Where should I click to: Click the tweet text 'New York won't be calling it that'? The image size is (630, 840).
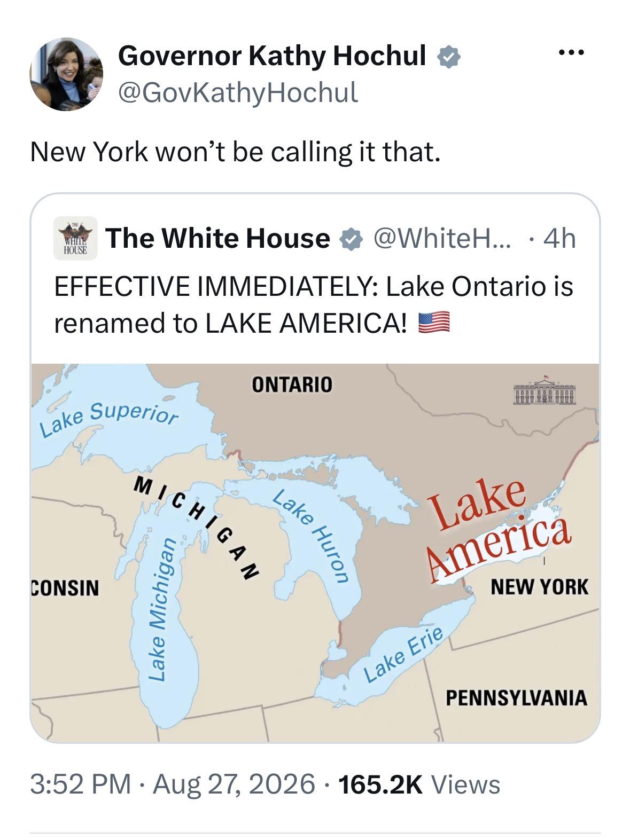pos(236,152)
